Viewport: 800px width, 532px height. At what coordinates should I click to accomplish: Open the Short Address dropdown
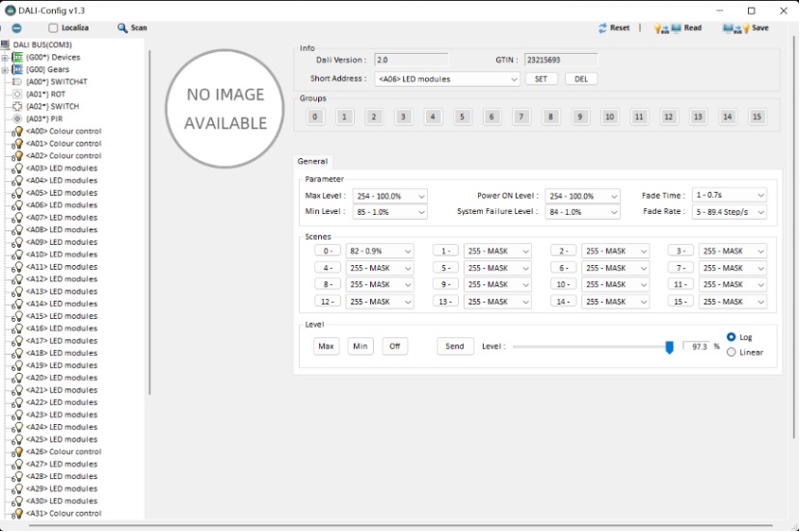click(x=447, y=79)
